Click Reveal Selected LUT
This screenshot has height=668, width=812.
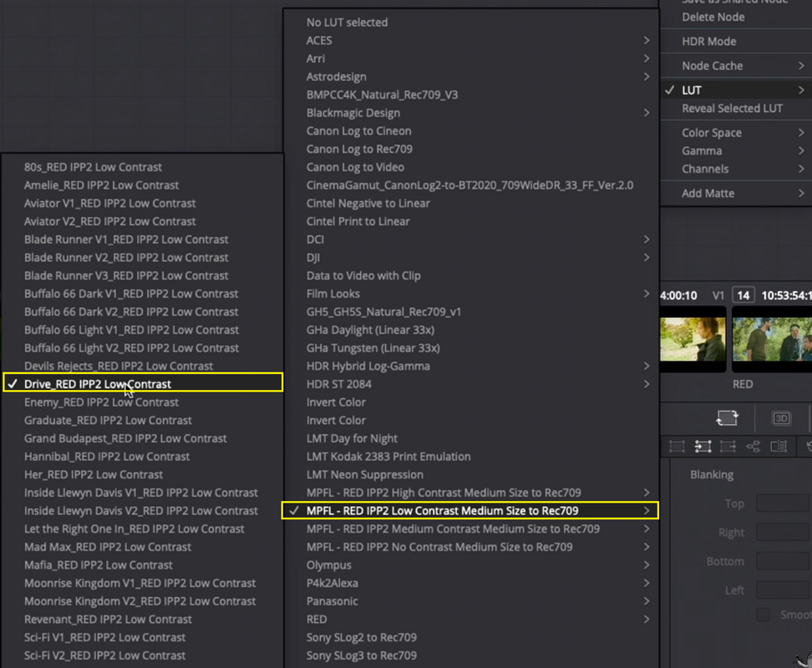(736, 109)
